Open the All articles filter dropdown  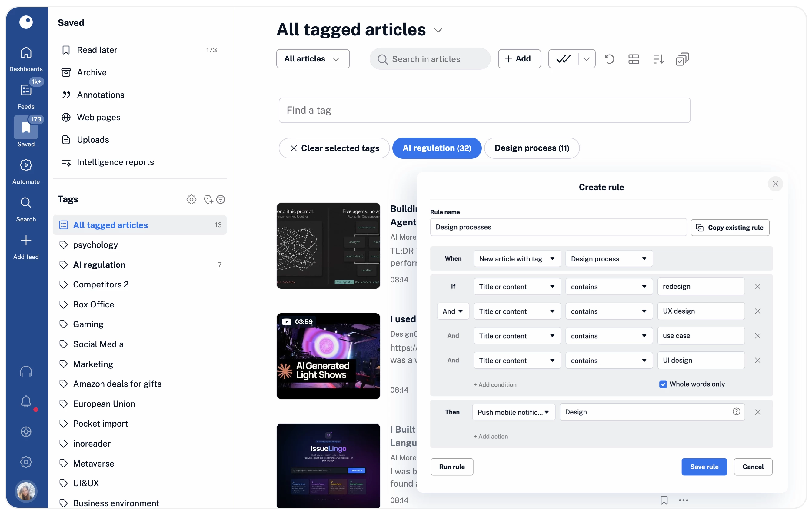click(313, 59)
